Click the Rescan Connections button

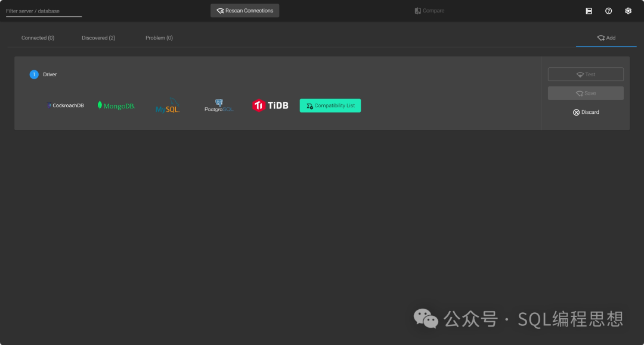[x=245, y=11]
